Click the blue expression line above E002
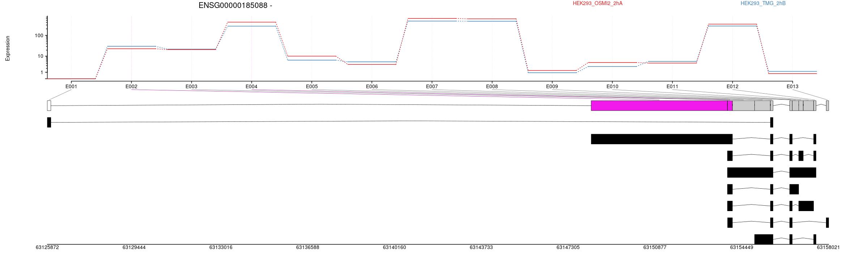 coord(131,46)
